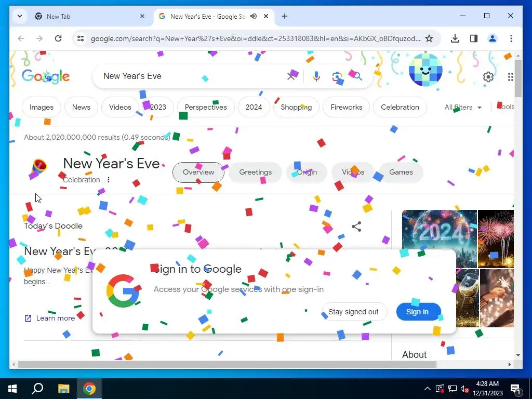Click the horizontal page scrollbar

227,364
